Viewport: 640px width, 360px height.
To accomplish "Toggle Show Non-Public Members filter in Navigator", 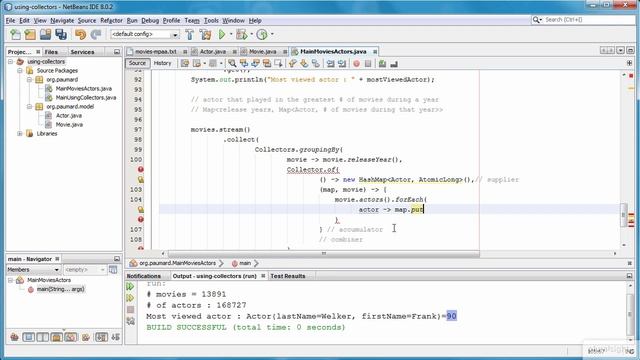I will pos(57,337).
